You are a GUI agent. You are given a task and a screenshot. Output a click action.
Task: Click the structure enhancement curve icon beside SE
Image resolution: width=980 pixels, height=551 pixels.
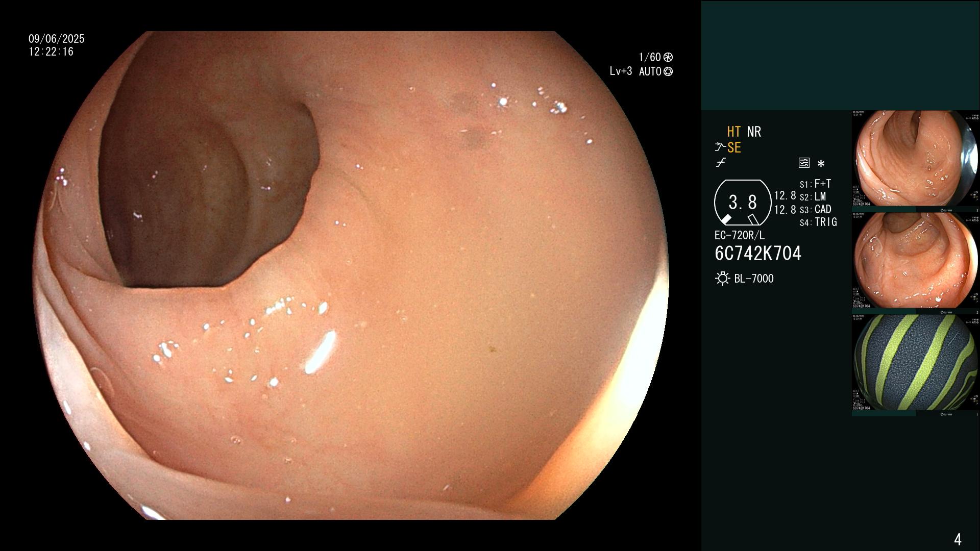720,147
